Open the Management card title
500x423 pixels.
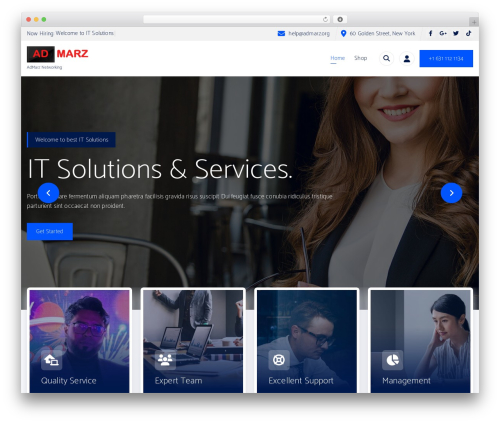pyautogui.click(x=406, y=381)
